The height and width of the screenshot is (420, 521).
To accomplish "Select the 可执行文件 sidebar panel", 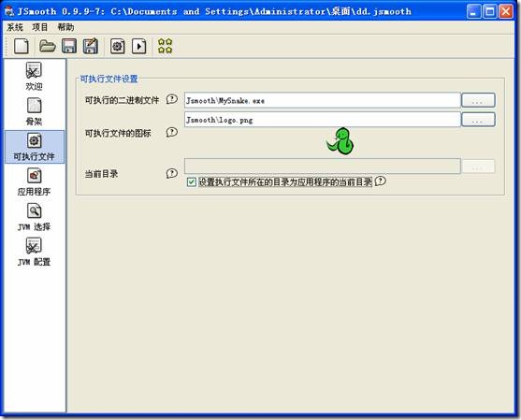I will pos(35,147).
